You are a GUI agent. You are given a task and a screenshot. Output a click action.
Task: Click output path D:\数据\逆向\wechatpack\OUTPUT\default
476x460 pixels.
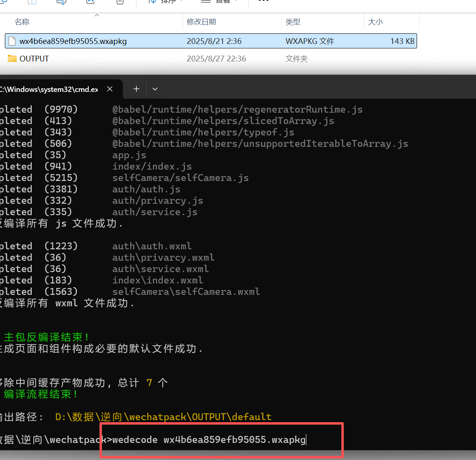[x=163, y=417]
